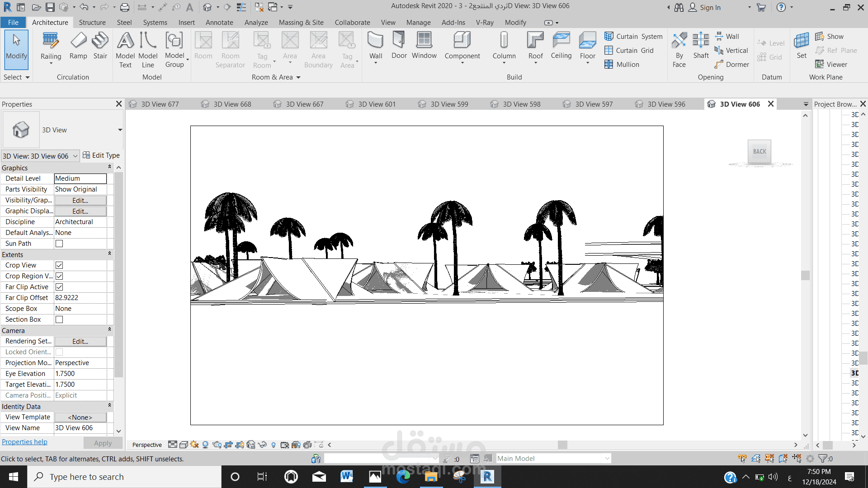The width and height of the screenshot is (868, 488).
Task: Switch to the 3D View 601 tab
Action: (376, 104)
